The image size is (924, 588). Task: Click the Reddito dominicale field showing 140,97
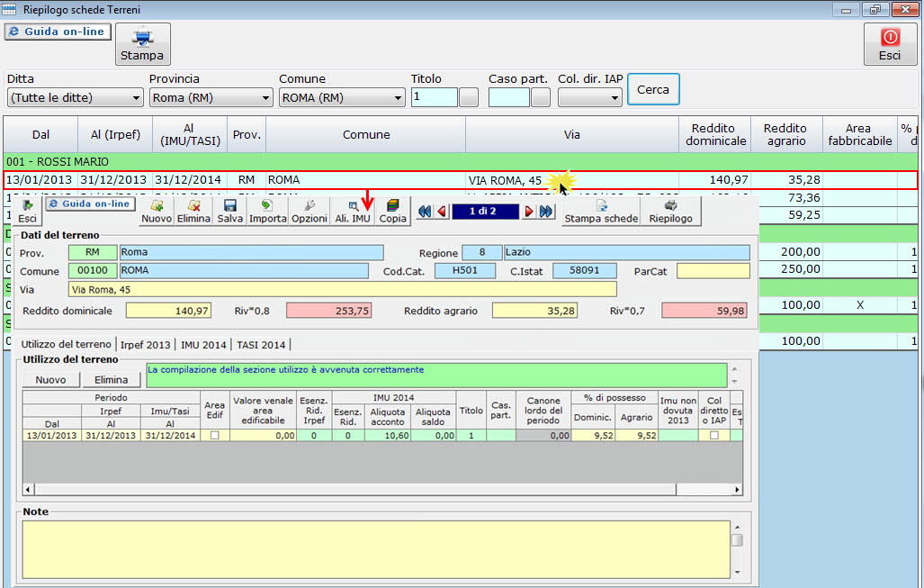[x=168, y=311]
